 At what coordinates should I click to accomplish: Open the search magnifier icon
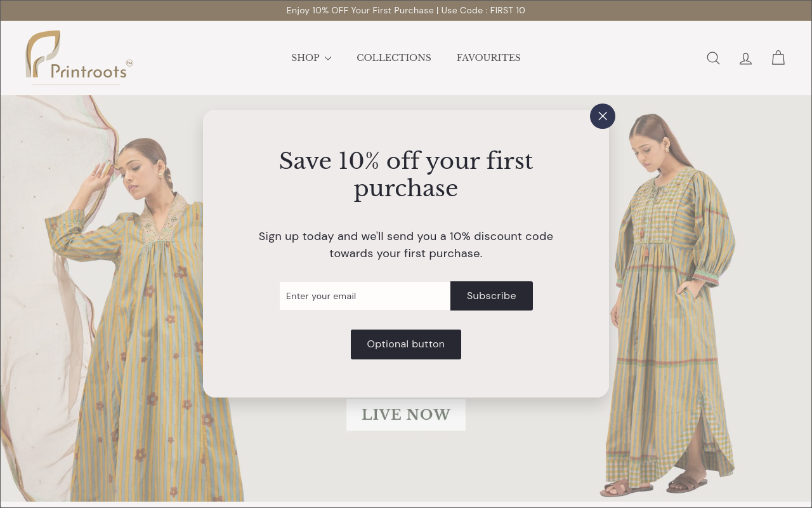[713, 58]
